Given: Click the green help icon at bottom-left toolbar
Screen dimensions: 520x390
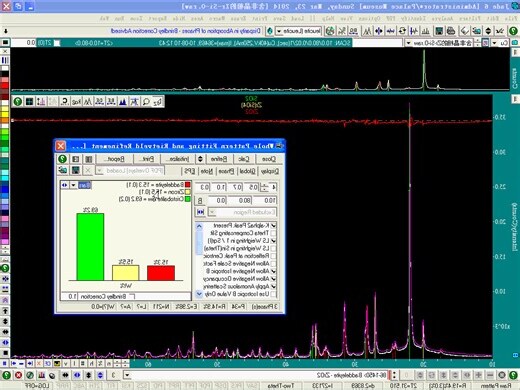Looking at the screenshot, I should [x=6, y=375].
